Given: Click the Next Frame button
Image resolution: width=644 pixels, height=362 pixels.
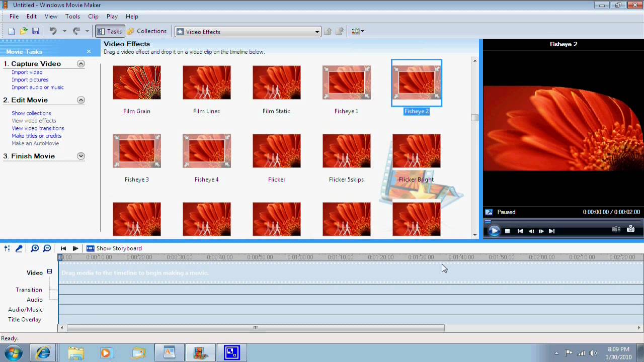Looking at the screenshot, I should [541, 231].
